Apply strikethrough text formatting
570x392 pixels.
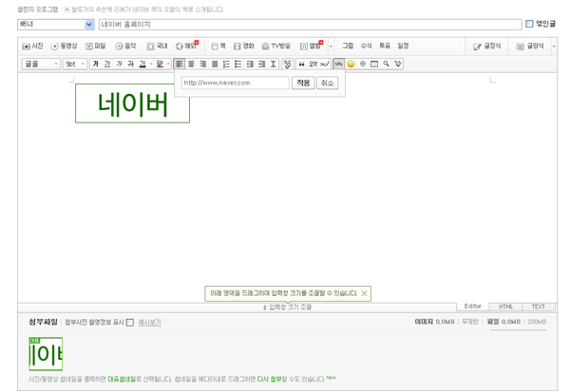[x=131, y=64]
